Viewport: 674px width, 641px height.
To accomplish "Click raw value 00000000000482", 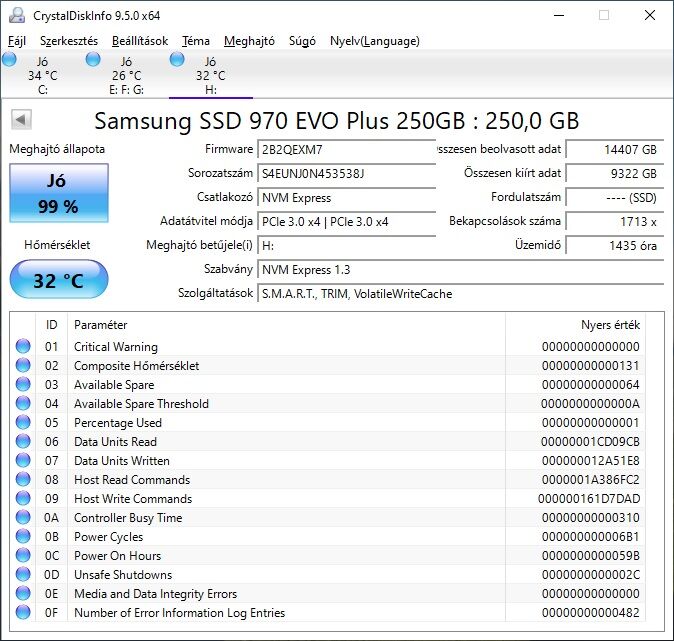I will [591, 613].
